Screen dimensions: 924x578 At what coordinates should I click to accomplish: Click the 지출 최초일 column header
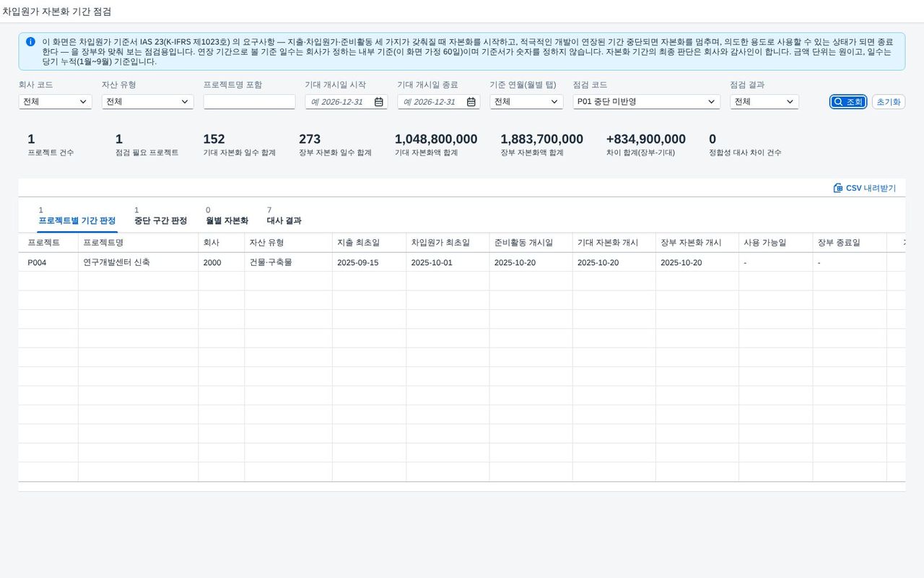point(369,243)
